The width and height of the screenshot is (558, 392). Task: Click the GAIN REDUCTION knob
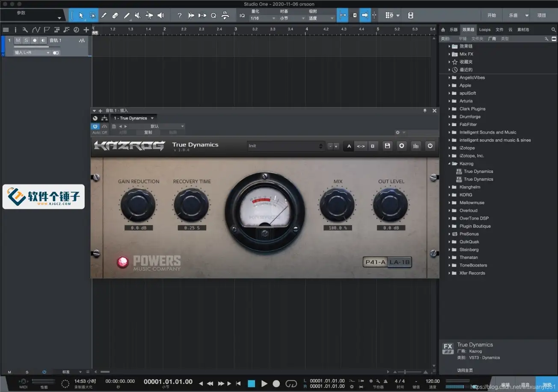pyautogui.click(x=138, y=205)
